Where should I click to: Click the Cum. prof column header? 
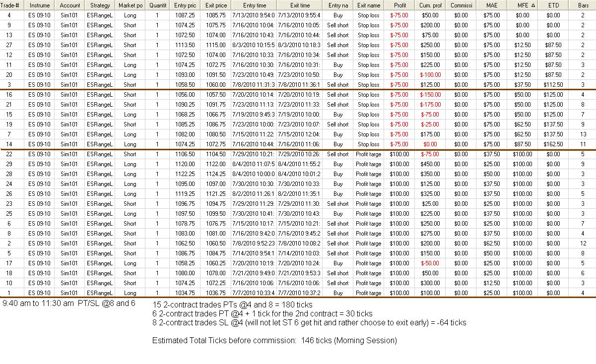(430, 5)
